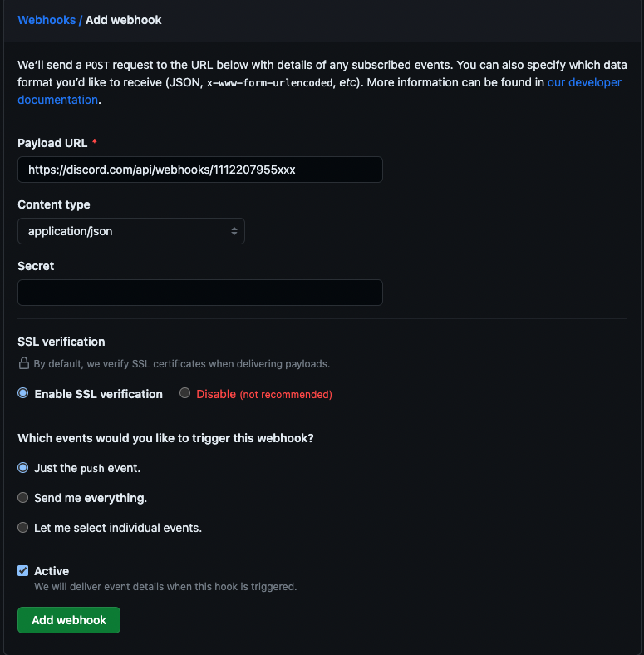Open the developer documentation link
Screen dimensions: 644x655
pyautogui.click(x=583, y=83)
